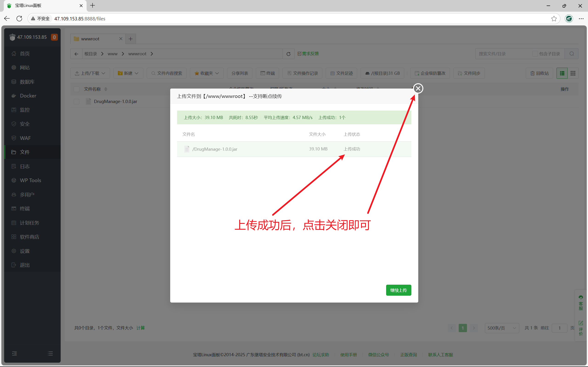Toggle the select-all files checkbox
This screenshot has width=588, height=367.
76,89
